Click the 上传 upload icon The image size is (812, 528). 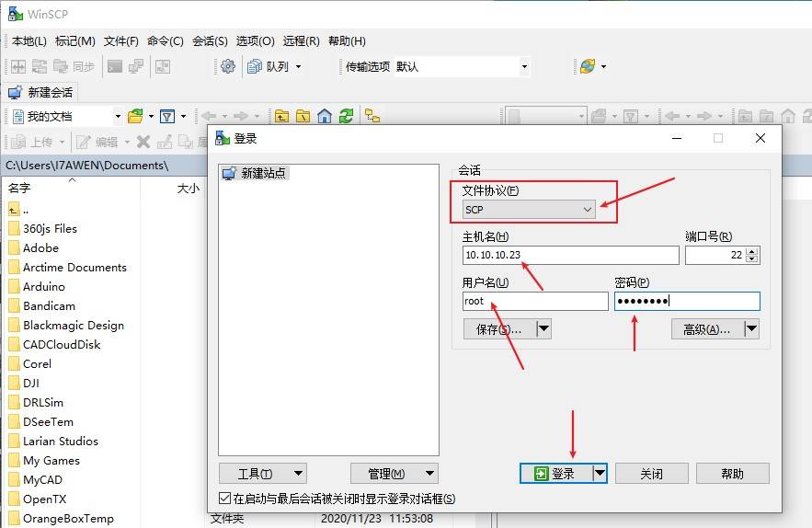(18, 142)
